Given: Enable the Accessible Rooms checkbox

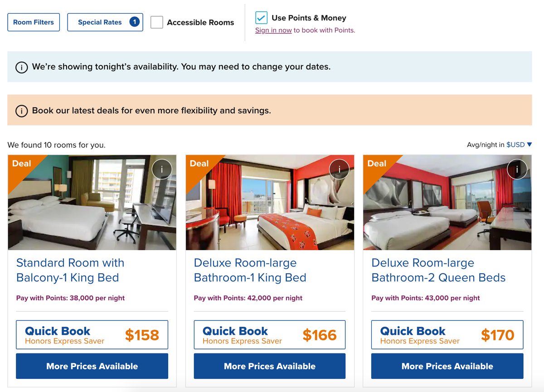Looking at the screenshot, I should [157, 22].
